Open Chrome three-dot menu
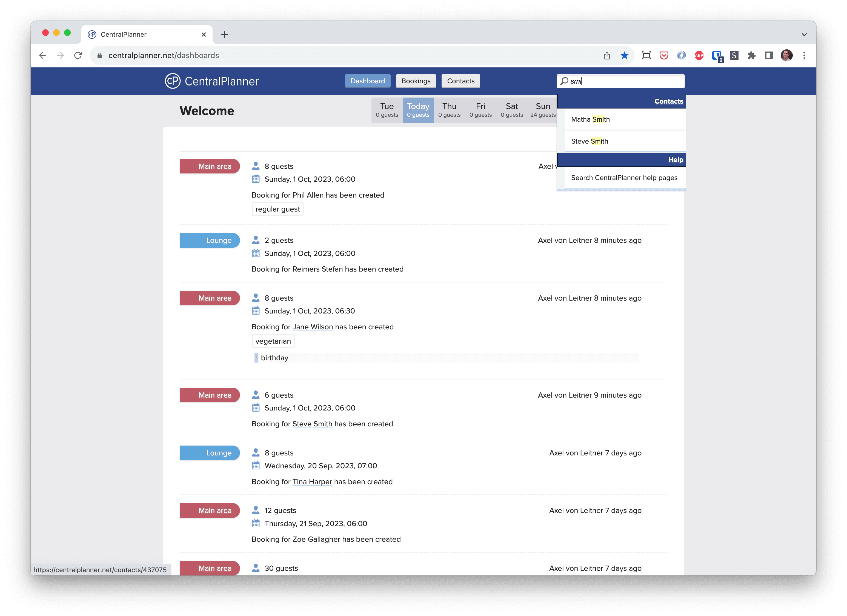847x616 pixels. tap(804, 55)
